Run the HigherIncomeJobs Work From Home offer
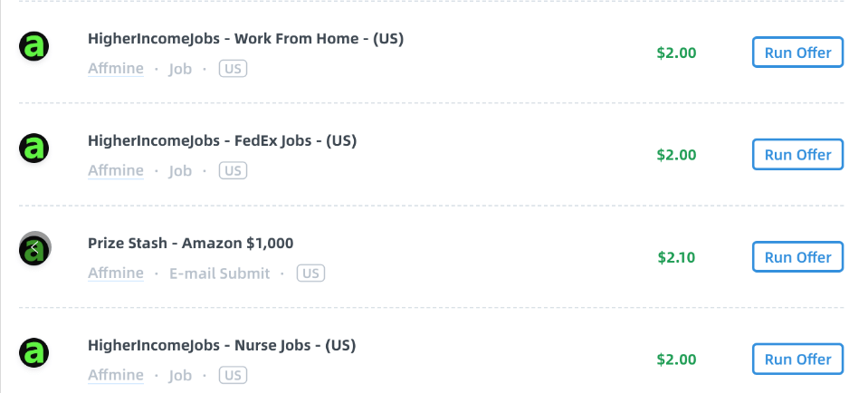This screenshot has width=868, height=393. click(x=797, y=53)
